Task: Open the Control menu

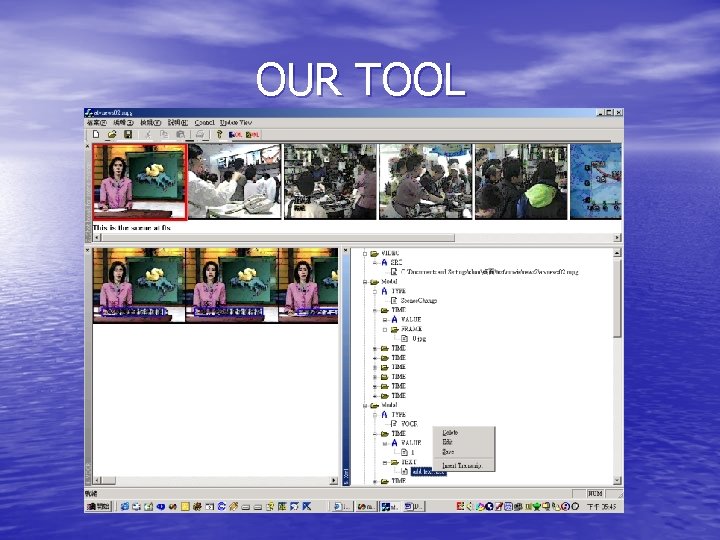Action: (204, 123)
